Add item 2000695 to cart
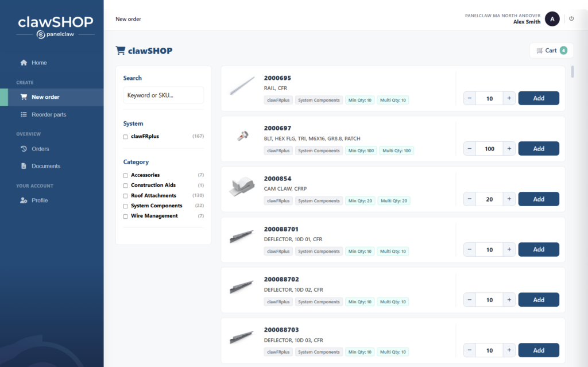The image size is (588, 367). click(x=539, y=98)
